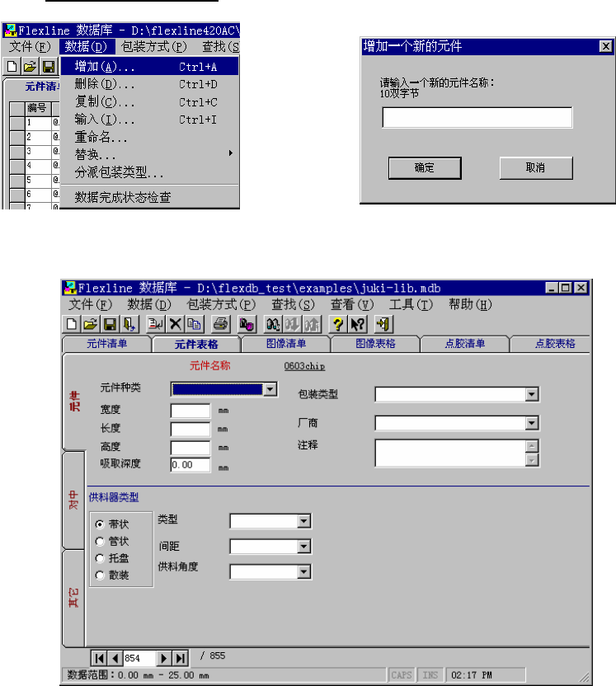
Task: Click Open folder icon in flexline420AC window
Action: tap(31, 67)
